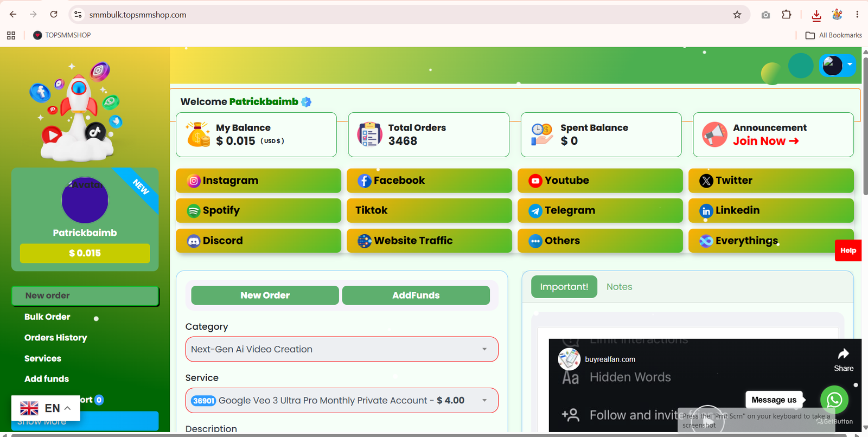Click the Share icon on the video

point(844,360)
